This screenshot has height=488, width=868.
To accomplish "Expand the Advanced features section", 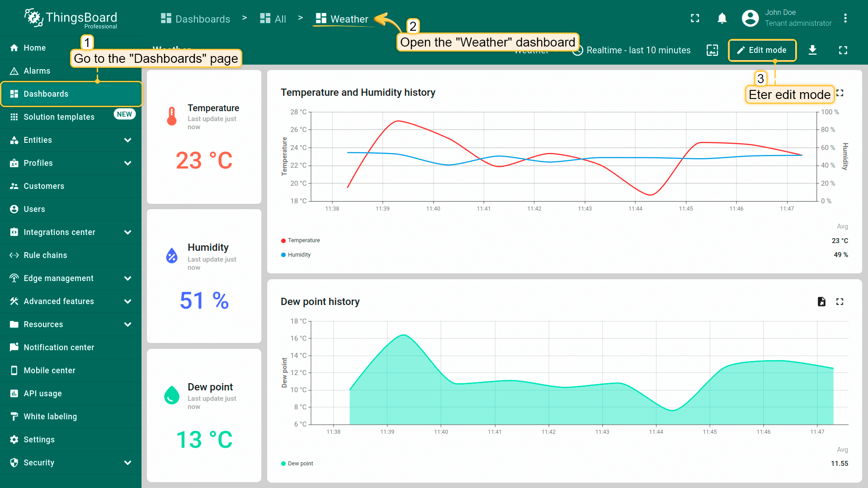I will click(x=127, y=301).
